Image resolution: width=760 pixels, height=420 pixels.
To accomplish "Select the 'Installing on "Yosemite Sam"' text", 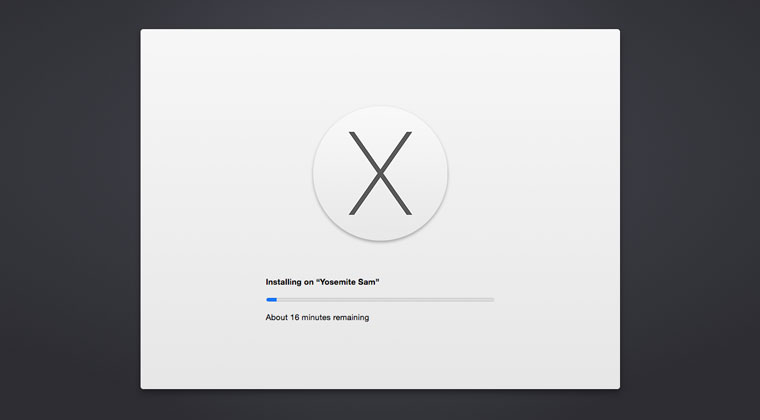I will click(322, 282).
